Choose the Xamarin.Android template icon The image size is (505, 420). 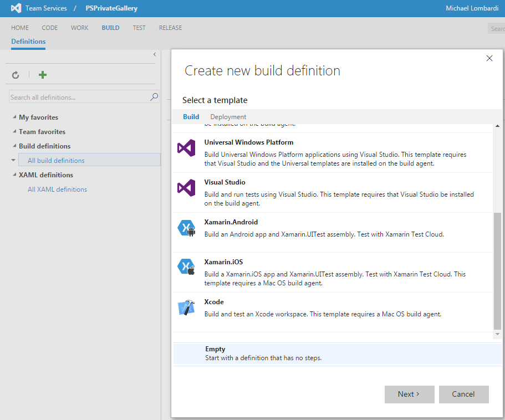[x=186, y=228]
